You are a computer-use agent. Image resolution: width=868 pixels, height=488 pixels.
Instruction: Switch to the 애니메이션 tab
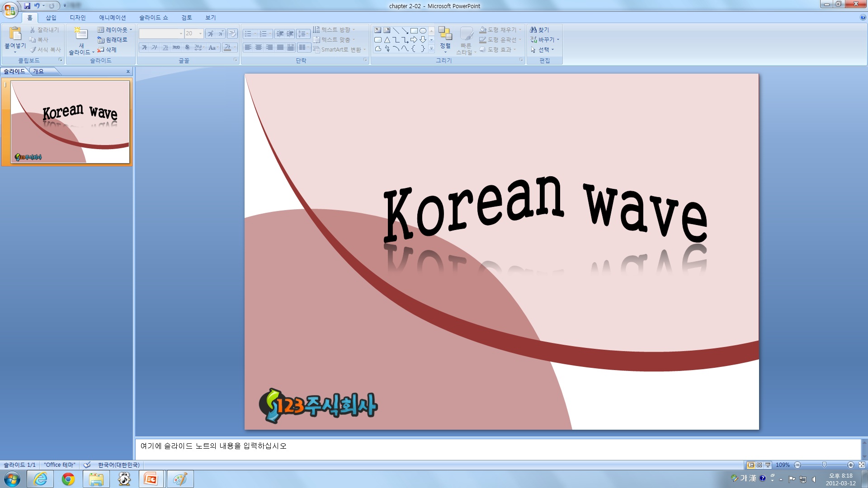point(113,18)
